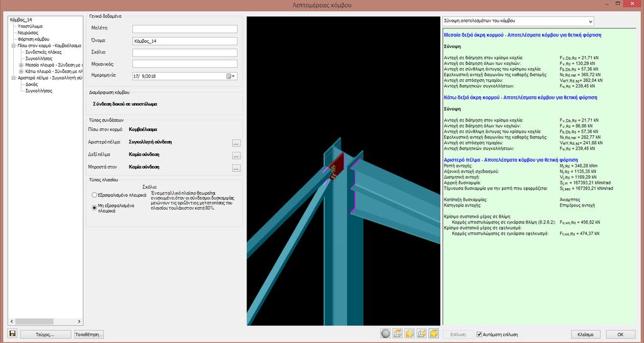Click right arrow of tree horizontal scrollbar
This screenshot has height=343, width=644.
coord(80,321)
